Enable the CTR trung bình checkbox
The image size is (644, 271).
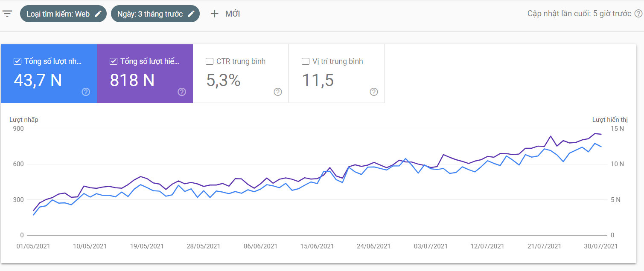point(210,61)
